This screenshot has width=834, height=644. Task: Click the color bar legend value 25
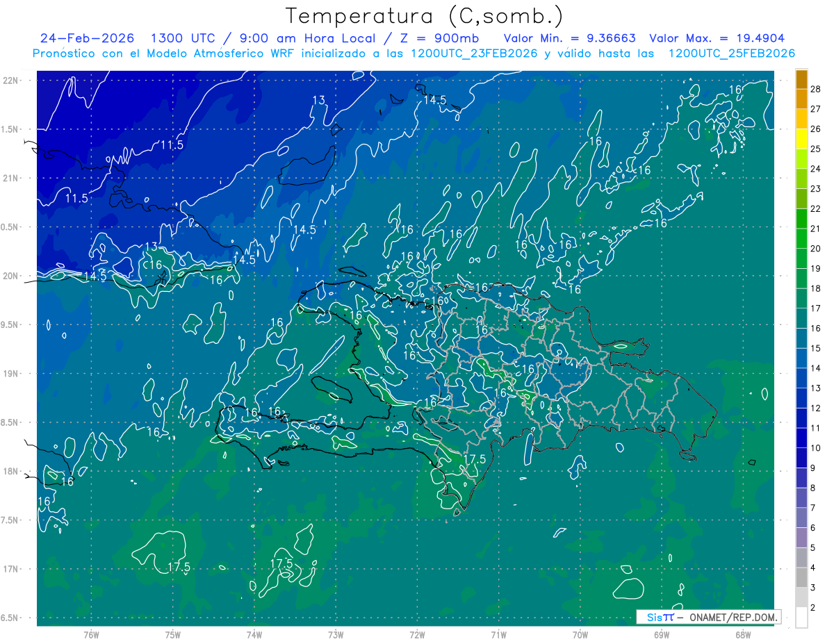click(816, 149)
